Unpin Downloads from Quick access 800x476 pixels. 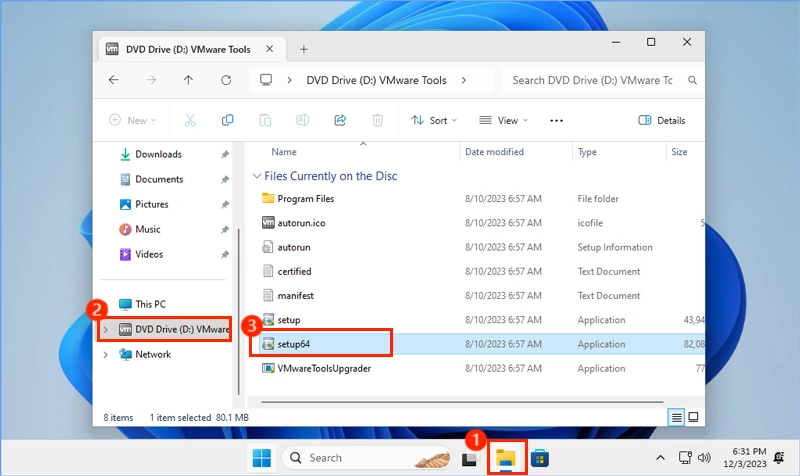(x=224, y=155)
